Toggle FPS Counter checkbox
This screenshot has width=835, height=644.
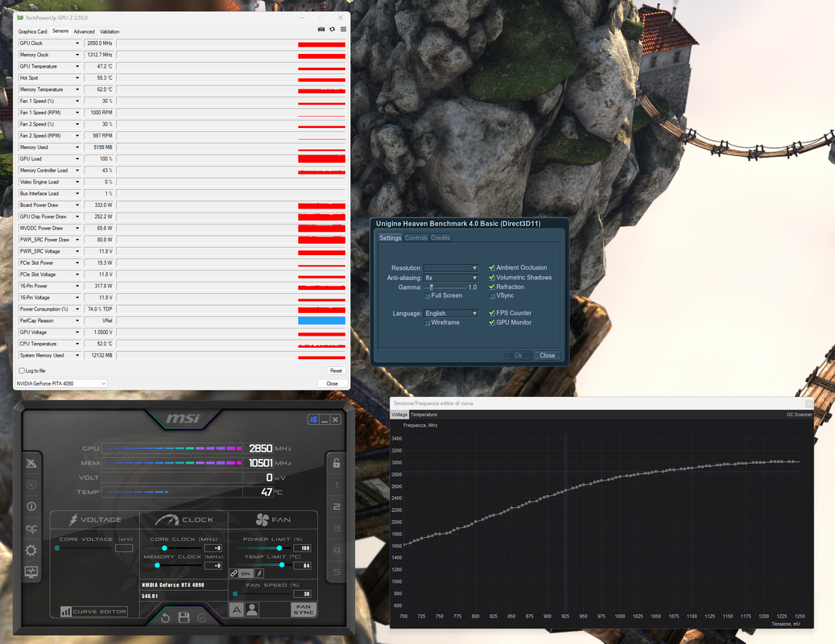[x=492, y=313]
